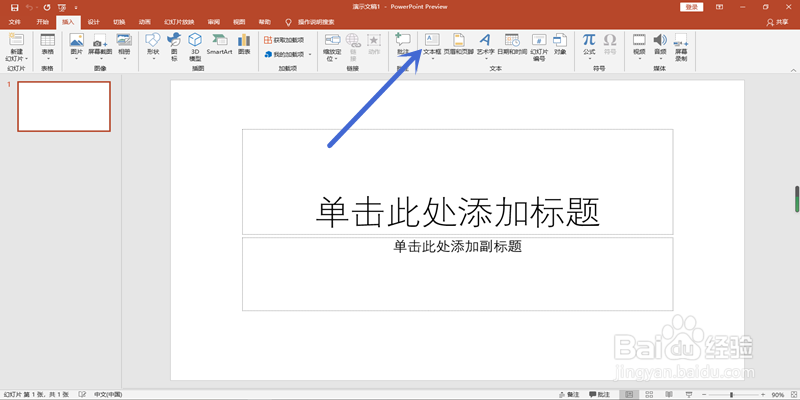Screen dimensions: 800x400
Task: Fit slide to current window icon
Action: pos(792,394)
